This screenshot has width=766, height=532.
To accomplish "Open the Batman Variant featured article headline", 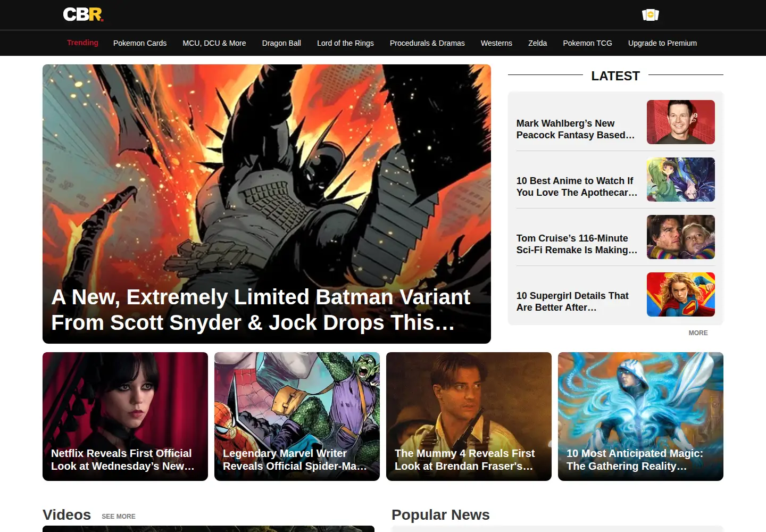I will [261, 310].
